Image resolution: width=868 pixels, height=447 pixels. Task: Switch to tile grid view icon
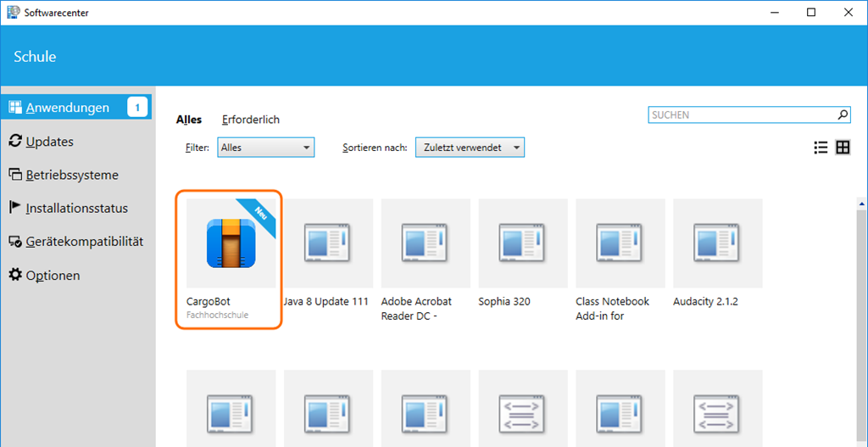tap(843, 148)
